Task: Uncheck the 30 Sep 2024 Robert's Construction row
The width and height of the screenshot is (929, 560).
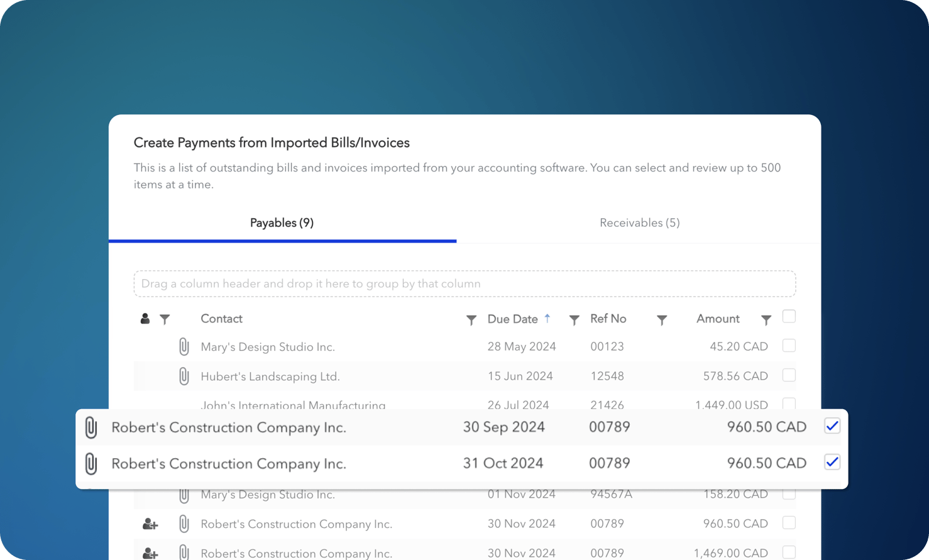Action: point(832,426)
